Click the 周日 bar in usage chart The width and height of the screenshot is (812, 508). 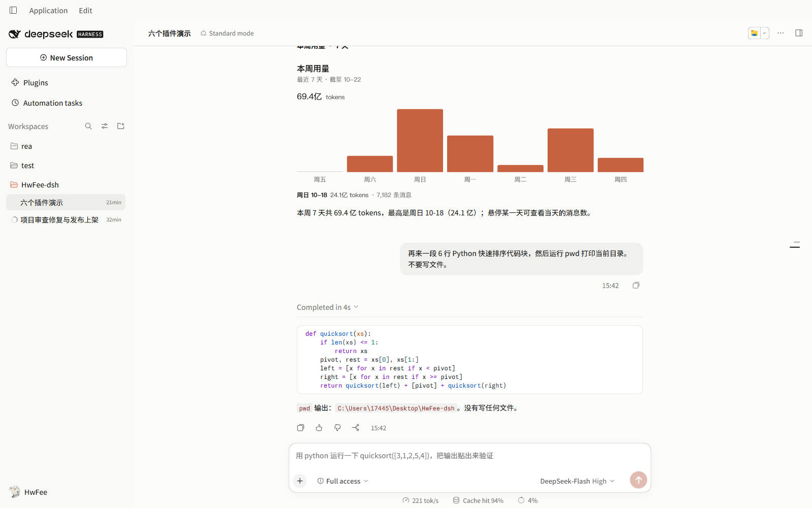[x=420, y=140]
